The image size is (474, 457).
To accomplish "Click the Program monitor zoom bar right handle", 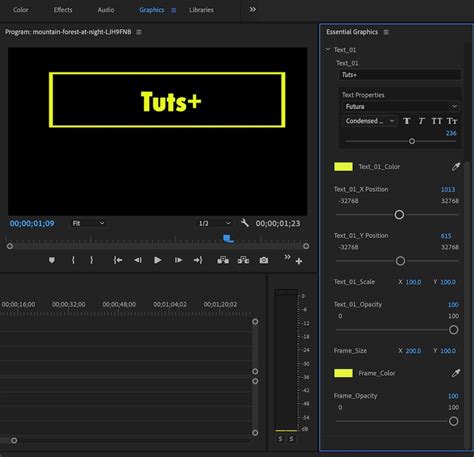I will 306,246.
